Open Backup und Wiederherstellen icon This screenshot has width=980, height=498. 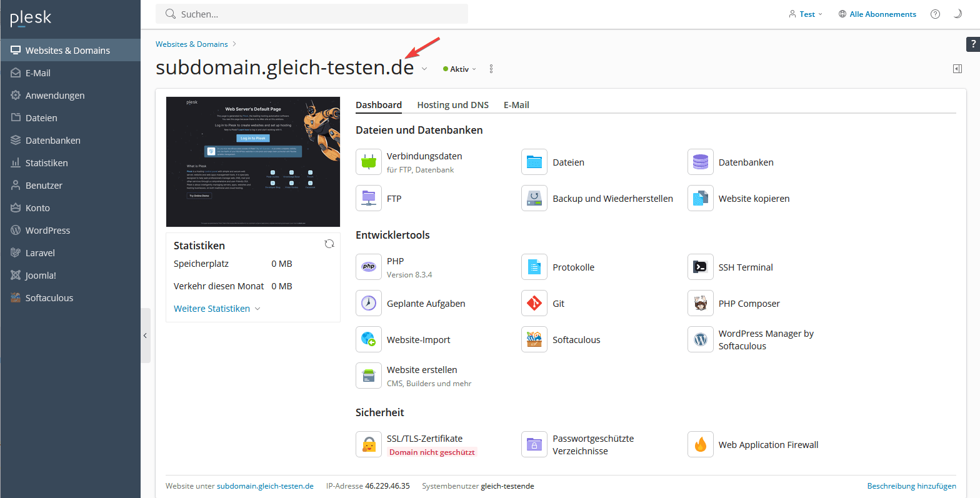tap(534, 199)
